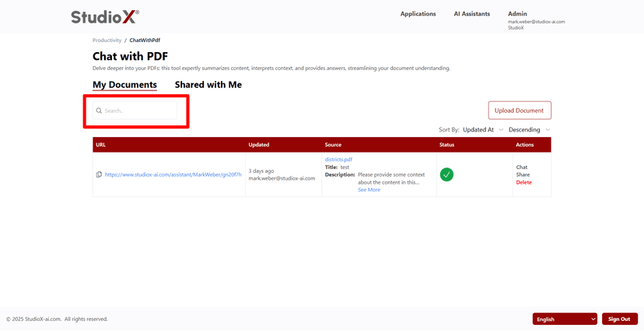Click Delete action for districts.pdf
The height and width of the screenshot is (331, 644).
coord(523,182)
